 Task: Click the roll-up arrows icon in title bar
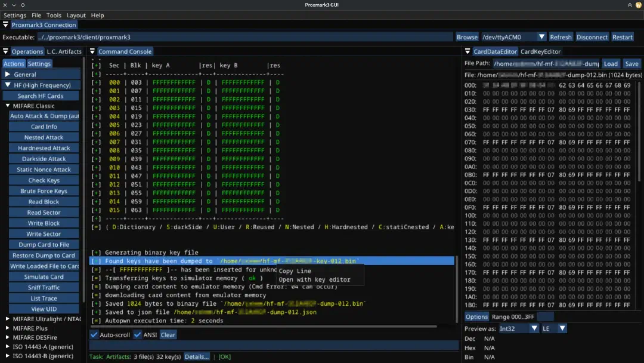coord(630,5)
